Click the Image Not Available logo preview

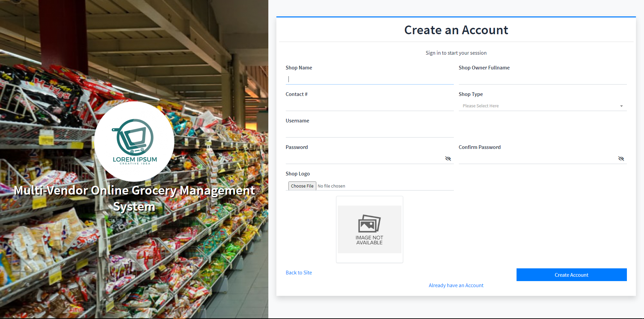pos(369,229)
